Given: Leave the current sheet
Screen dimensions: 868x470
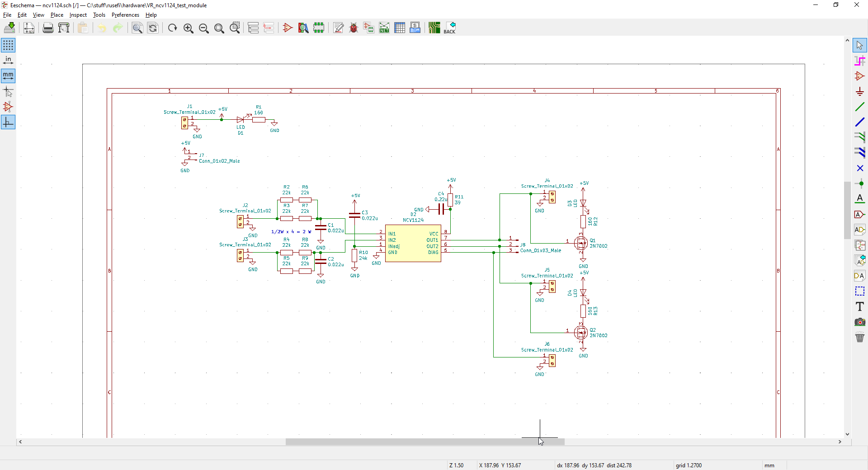Looking at the screenshot, I should (269, 28).
